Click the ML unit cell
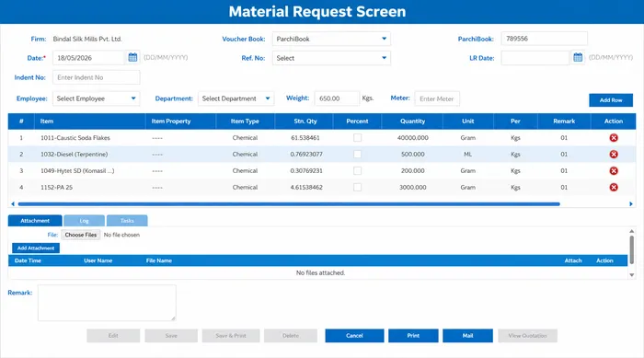 point(467,154)
